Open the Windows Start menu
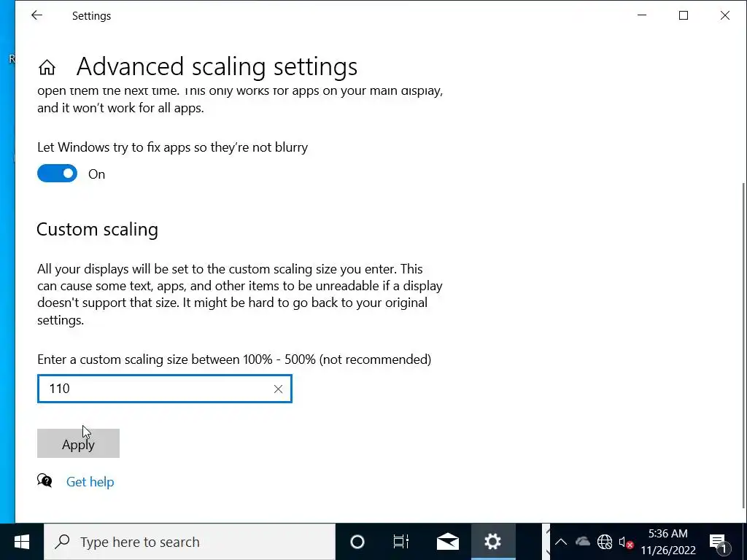Screen dimensions: 747x560 21,542
